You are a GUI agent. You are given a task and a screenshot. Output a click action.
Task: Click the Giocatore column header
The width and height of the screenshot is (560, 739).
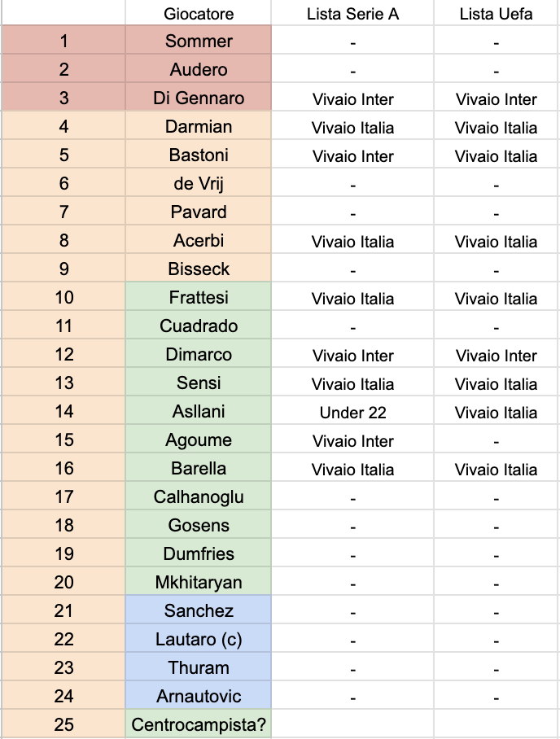pos(198,14)
